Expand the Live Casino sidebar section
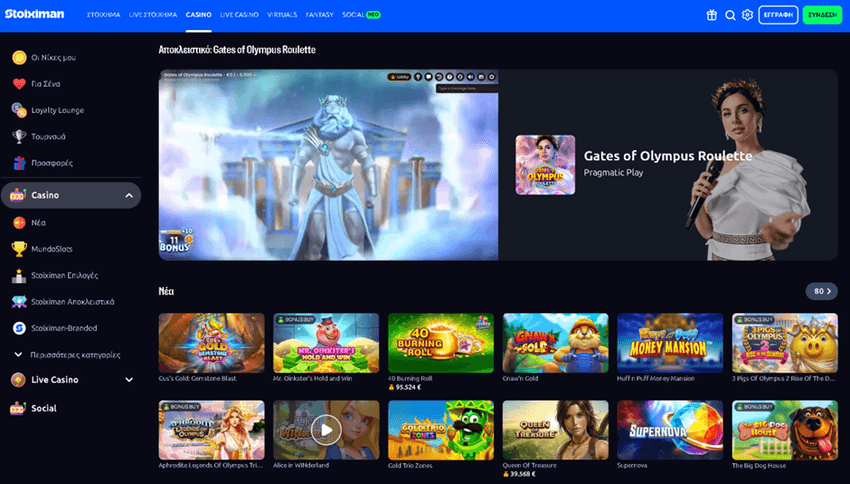 [x=129, y=380]
